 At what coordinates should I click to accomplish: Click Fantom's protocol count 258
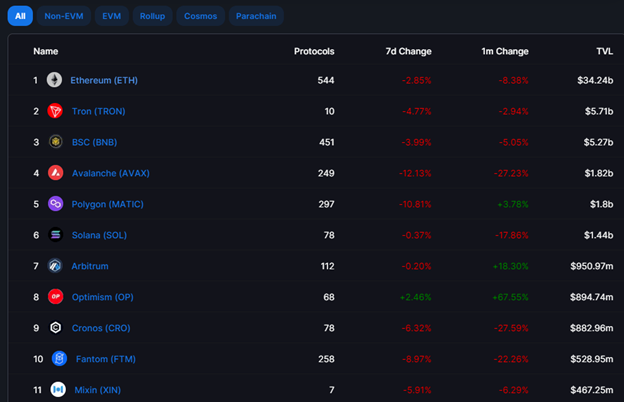326,359
